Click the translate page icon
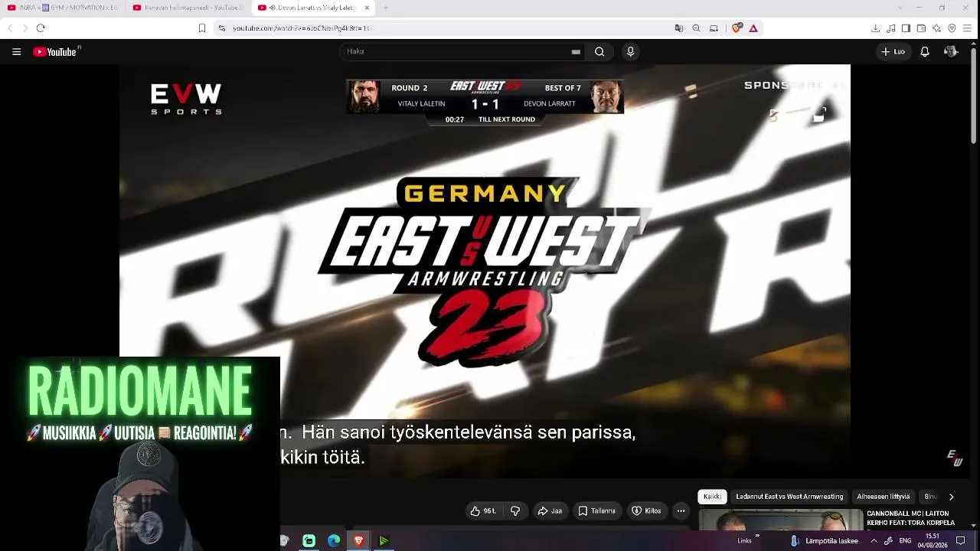 (x=678, y=28)
